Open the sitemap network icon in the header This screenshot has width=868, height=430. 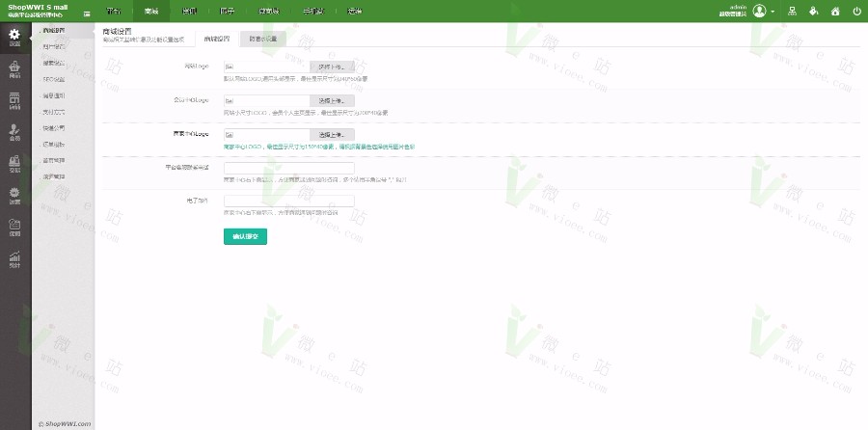792,11
